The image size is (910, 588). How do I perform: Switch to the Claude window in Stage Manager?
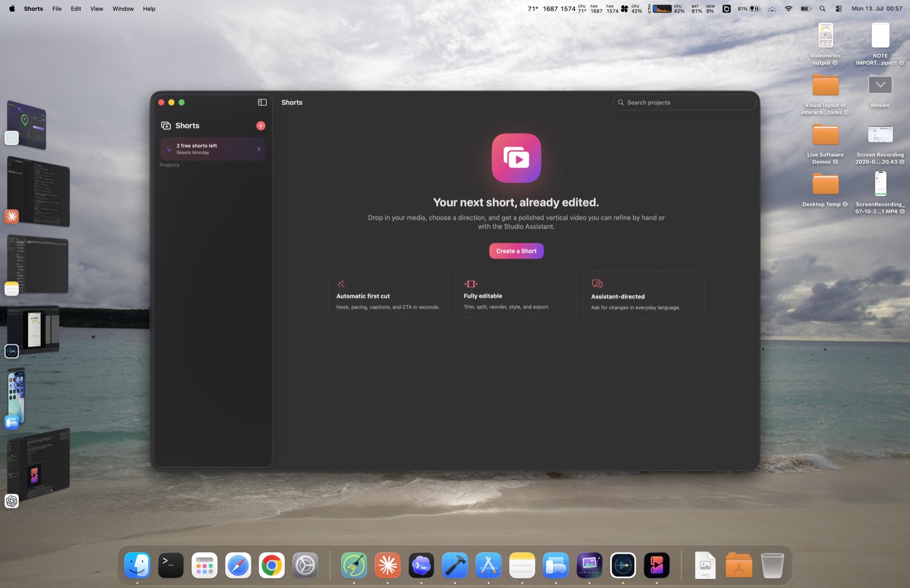(38, 192)
